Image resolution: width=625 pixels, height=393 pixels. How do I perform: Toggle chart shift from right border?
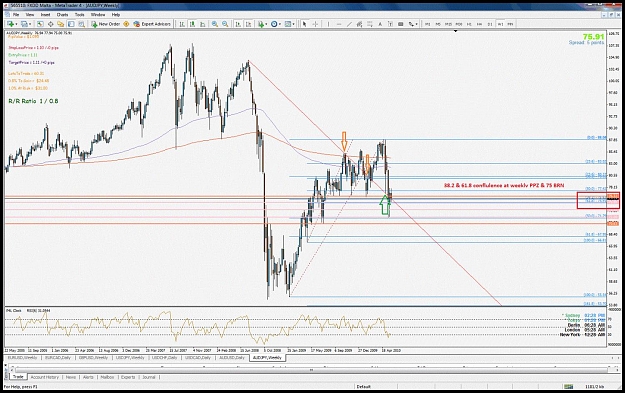pyautogui.click(x=248, y=24)
